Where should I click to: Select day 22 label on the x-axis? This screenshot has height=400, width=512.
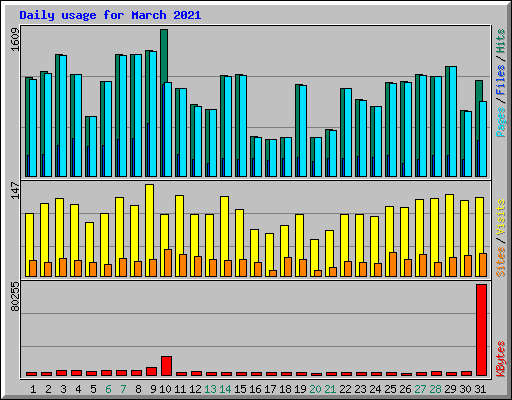pos(345,389)
